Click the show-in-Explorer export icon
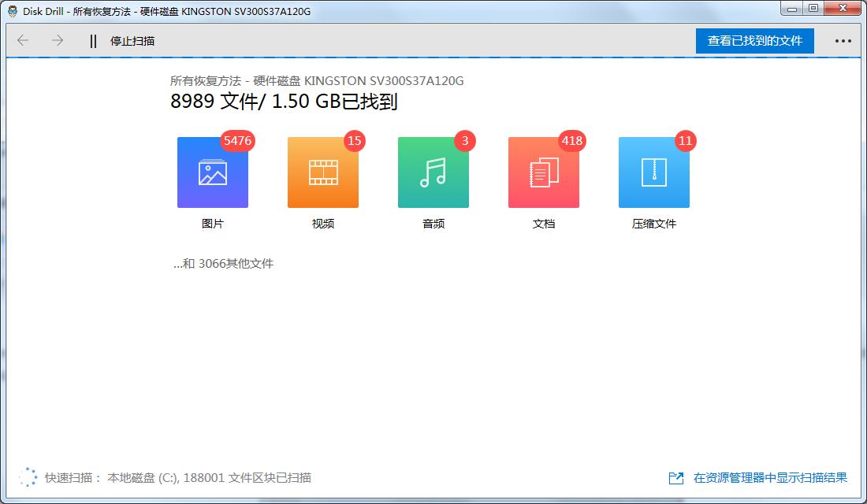867x504 pixels. coord(676,478)
